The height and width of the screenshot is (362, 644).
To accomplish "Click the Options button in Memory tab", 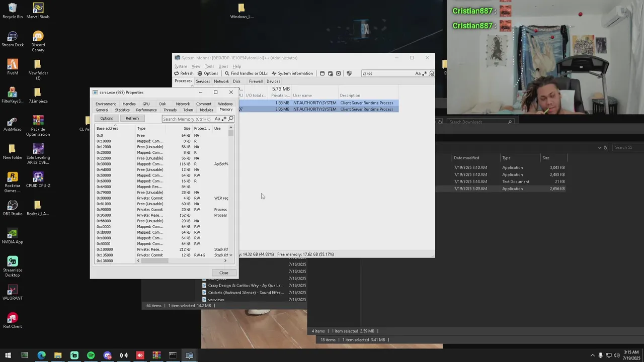I will 106,119.
